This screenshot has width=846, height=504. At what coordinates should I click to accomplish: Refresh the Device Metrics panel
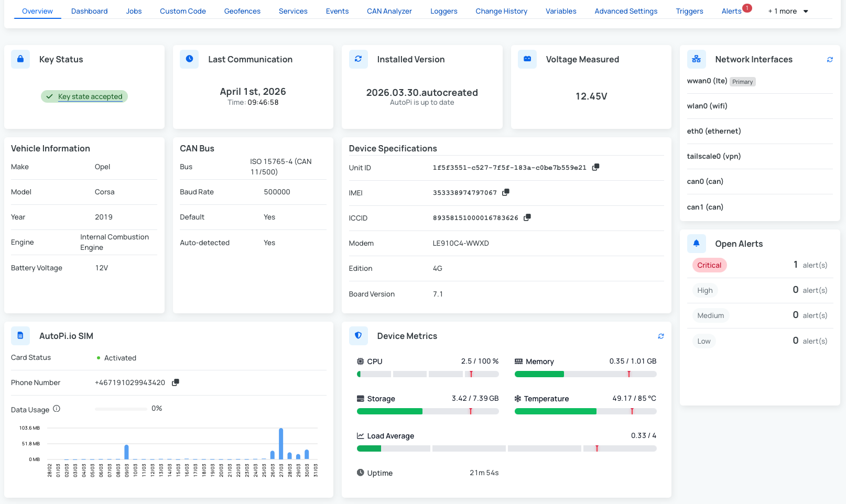pos(661,336)
